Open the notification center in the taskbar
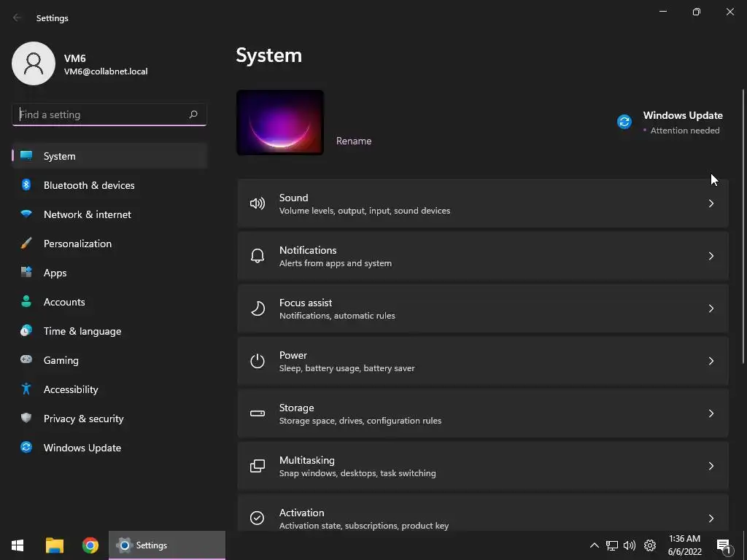Screen dimensions: 747x560 pos(724,546)
